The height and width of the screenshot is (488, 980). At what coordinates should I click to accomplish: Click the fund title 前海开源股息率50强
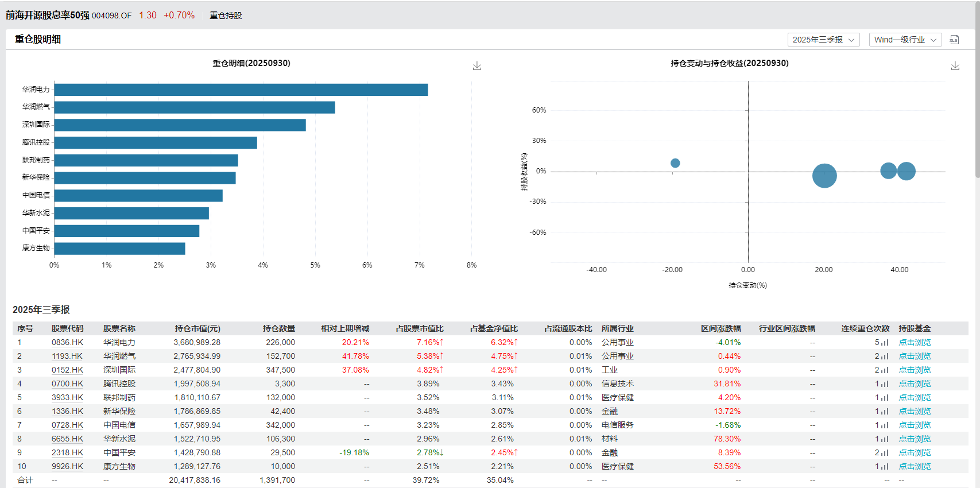(48, 16)
